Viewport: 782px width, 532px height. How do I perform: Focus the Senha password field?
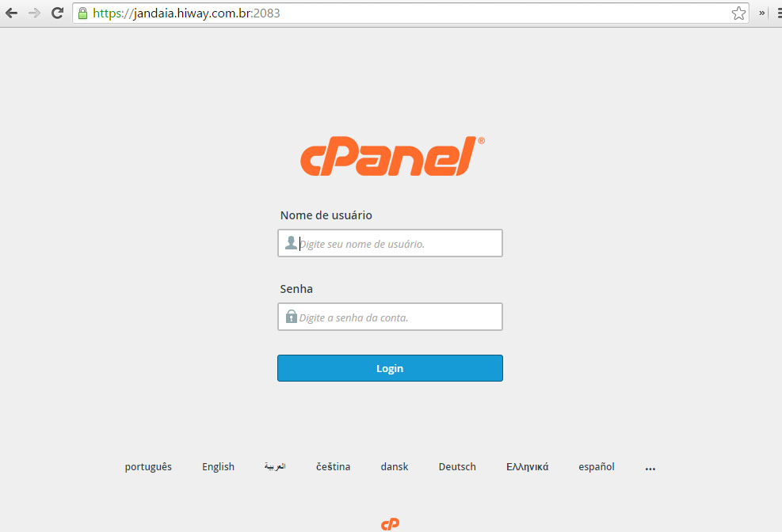(390, 317)
